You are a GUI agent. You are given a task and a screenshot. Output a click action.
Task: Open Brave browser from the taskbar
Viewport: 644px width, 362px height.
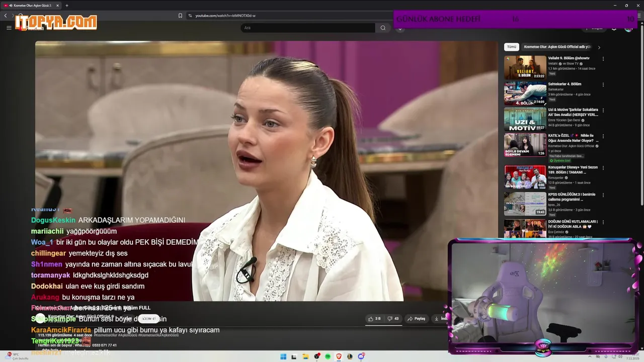pyautogui.click(x=339, y=356)
